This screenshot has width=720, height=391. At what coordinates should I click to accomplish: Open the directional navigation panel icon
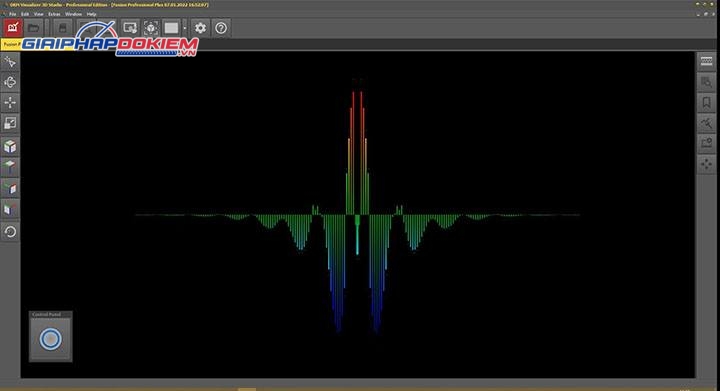[706, 164]
